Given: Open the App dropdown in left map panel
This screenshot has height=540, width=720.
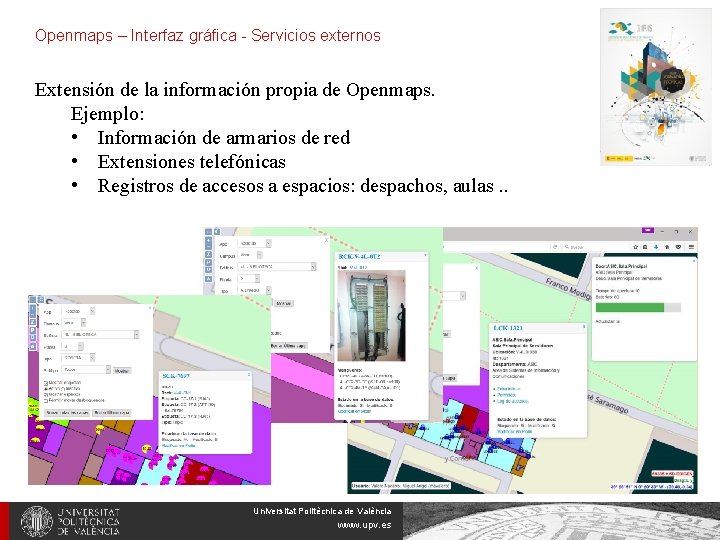Looking at the screenshot, I should (x=79, y=311).
